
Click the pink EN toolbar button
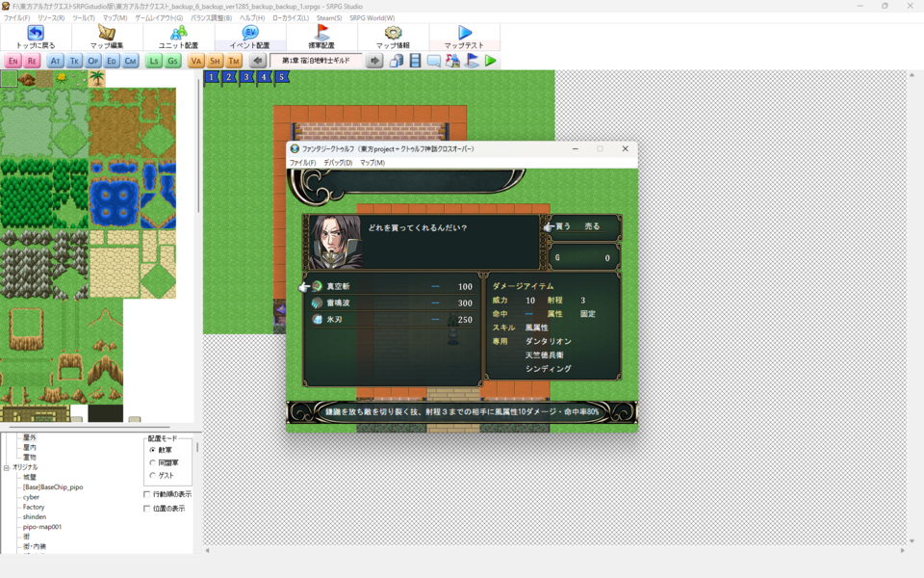(13, 62)
